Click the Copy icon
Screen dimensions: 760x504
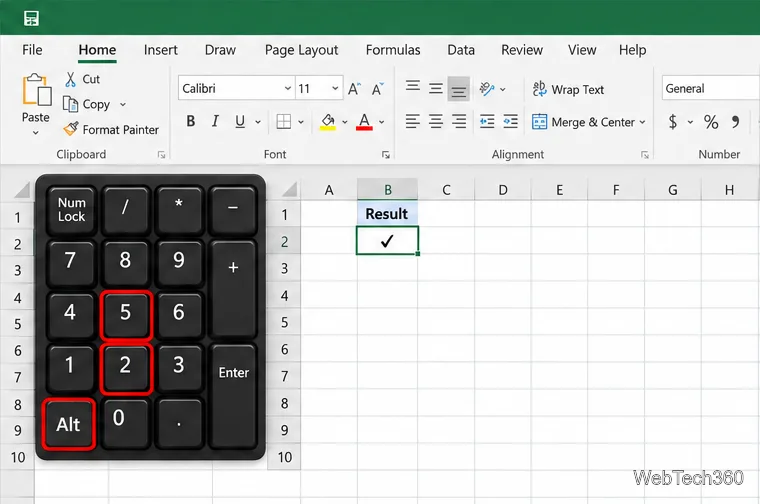pyautogui.click(x=70, y=104)
